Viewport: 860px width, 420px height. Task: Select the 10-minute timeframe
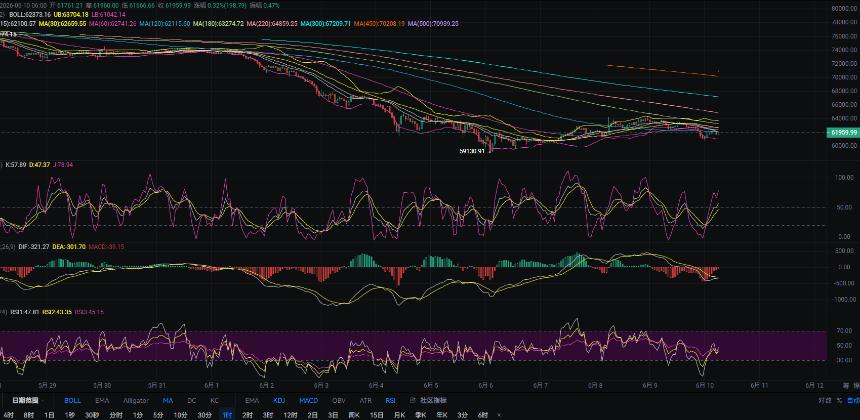click(181, 415)
